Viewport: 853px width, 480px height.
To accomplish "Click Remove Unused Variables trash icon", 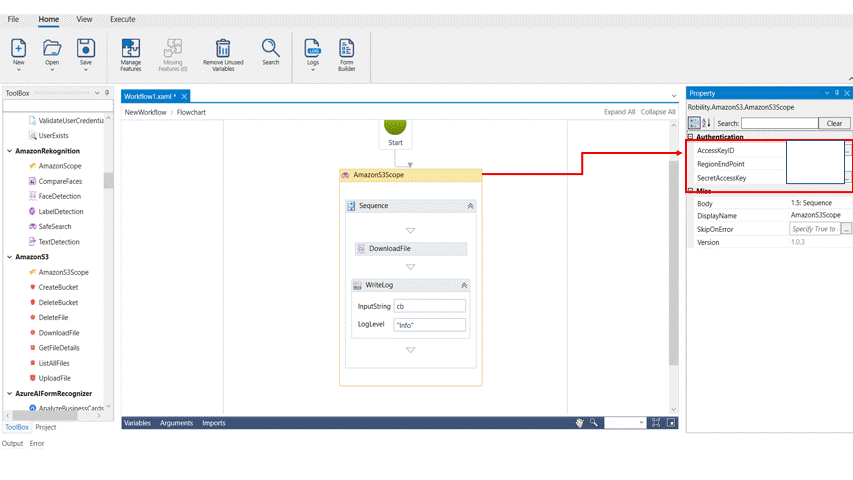I will coord(223,48).
